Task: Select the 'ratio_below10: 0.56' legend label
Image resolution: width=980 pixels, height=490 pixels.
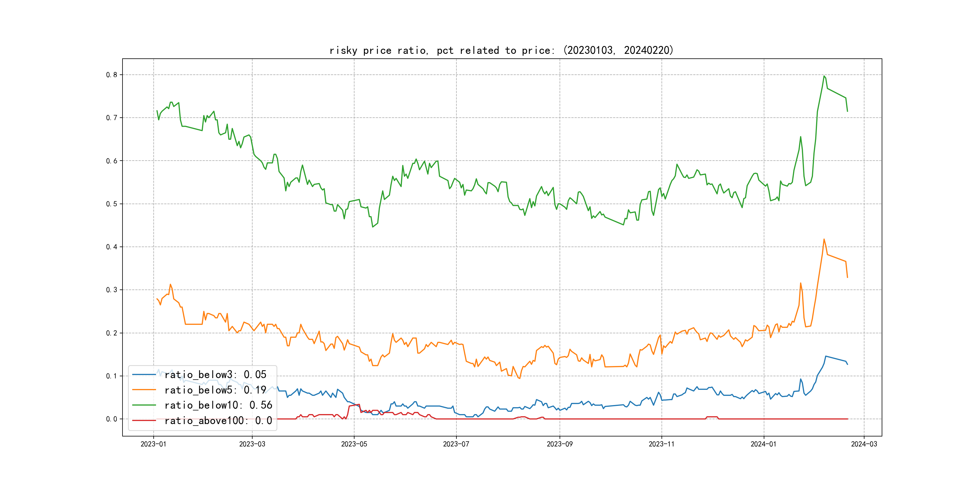Action: tap(218, 405)
